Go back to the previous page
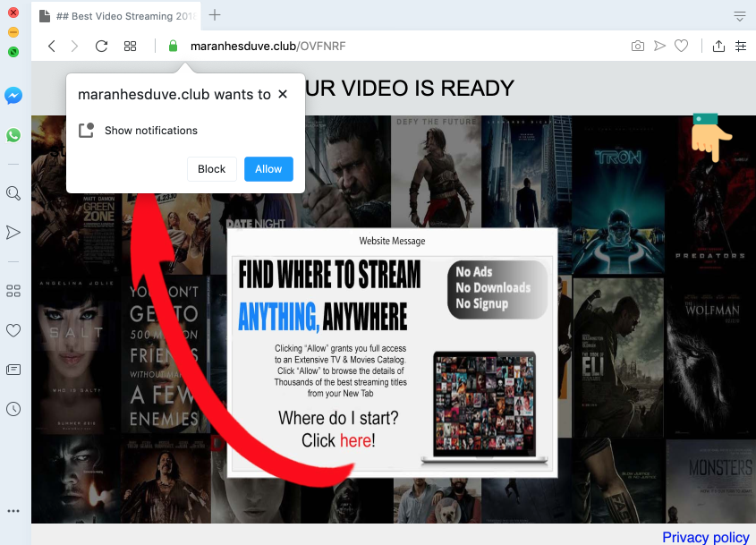Image resolution: width=756 pixels, height=545 pixels. (52, 47)
